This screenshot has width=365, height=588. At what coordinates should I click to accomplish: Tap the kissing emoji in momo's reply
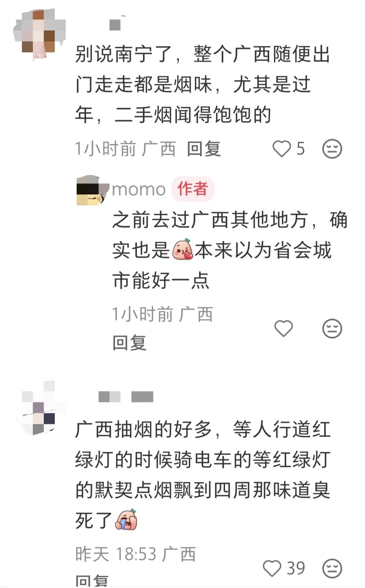[x=182, y=250]
